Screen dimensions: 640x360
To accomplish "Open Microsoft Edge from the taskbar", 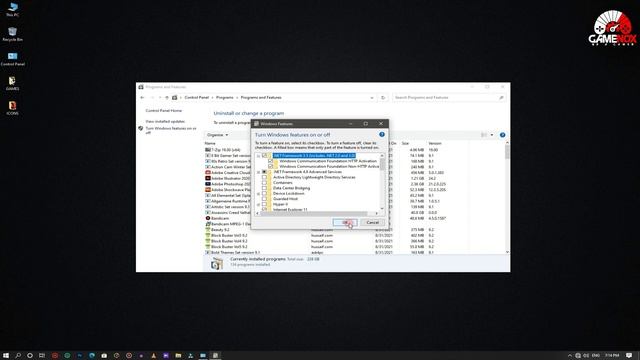I will (x=92, y=356).
